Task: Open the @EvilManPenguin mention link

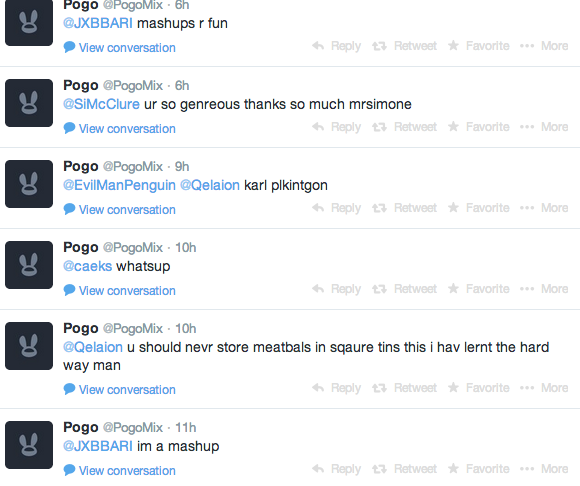Action: (119, 185)
